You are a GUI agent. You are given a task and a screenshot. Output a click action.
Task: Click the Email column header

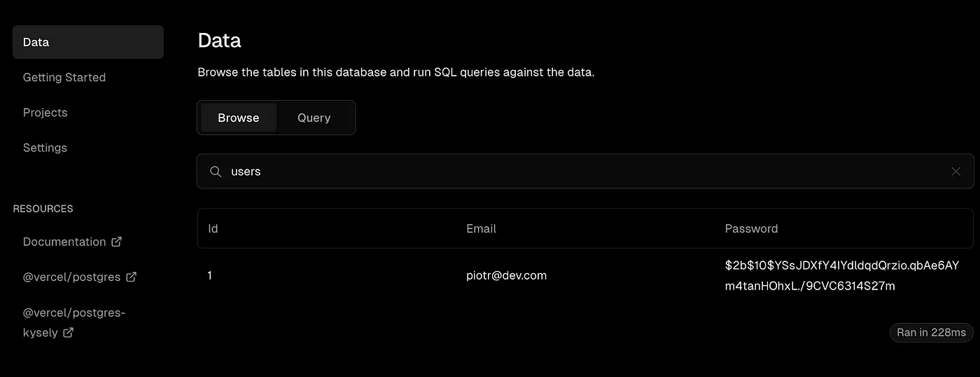coord(481,228)
